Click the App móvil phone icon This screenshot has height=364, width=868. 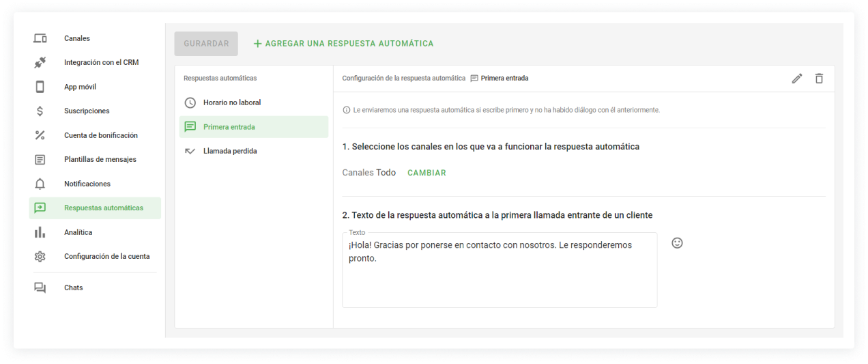click(x=40, y=87)
